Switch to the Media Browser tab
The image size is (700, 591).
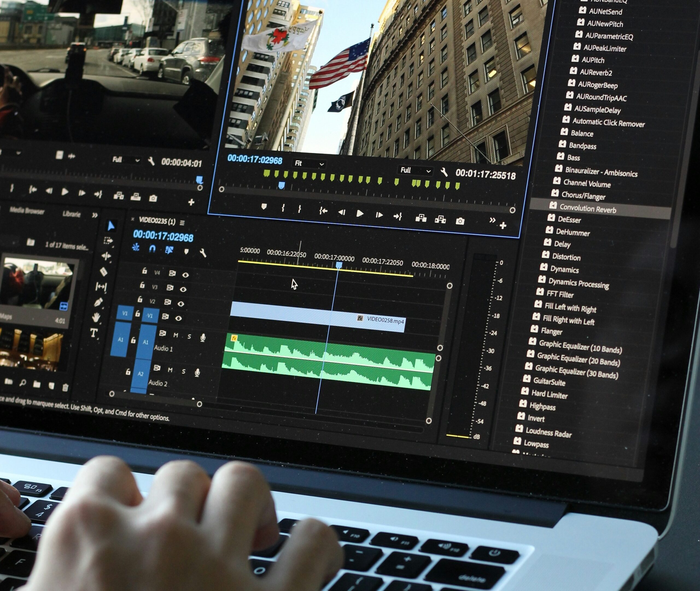[27, 211]
